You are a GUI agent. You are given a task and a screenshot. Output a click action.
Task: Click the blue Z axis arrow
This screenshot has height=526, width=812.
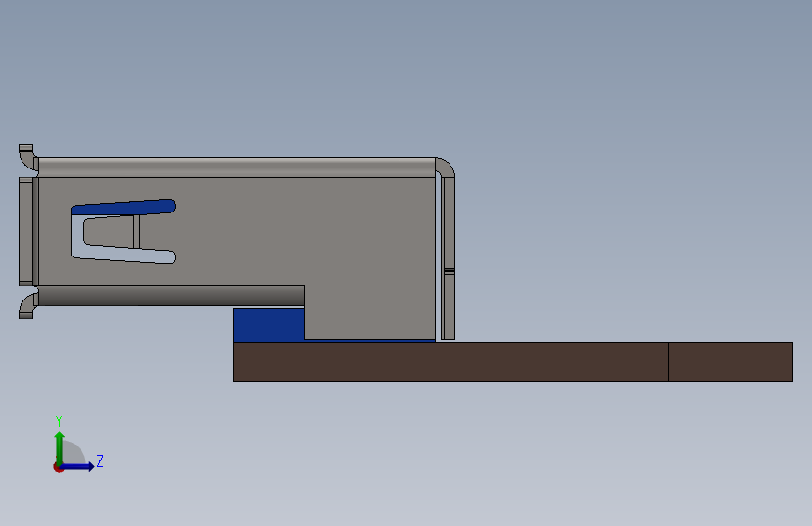pyautogui.click(x=78, y=466)
